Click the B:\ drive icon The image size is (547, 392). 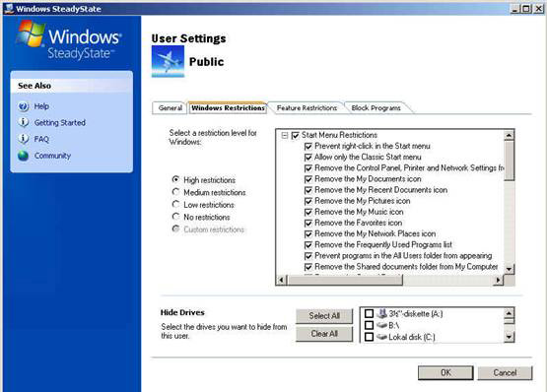pos(382,325)
